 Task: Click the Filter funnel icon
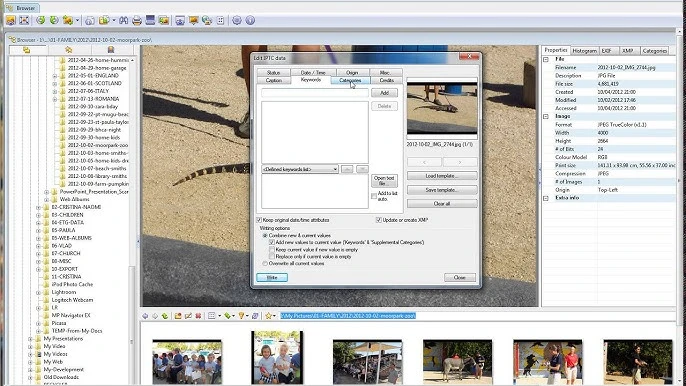pos(241,316)
